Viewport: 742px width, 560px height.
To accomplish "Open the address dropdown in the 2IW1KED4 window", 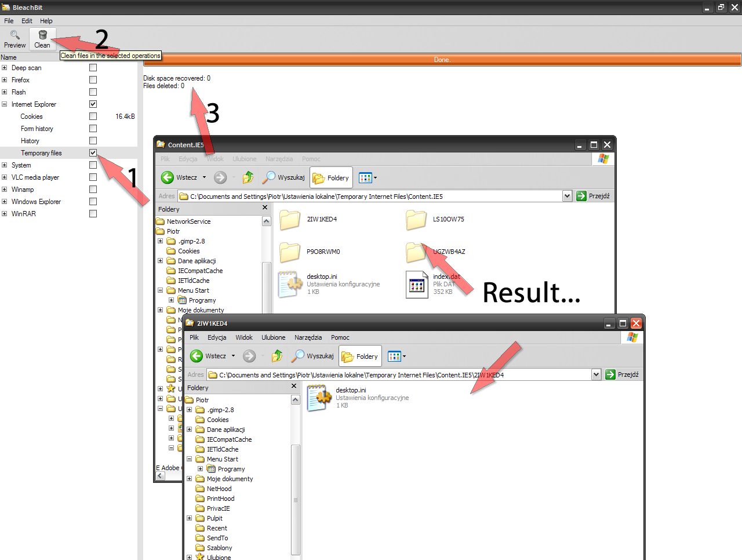I will pyautogui.click(x=596, y=374).
